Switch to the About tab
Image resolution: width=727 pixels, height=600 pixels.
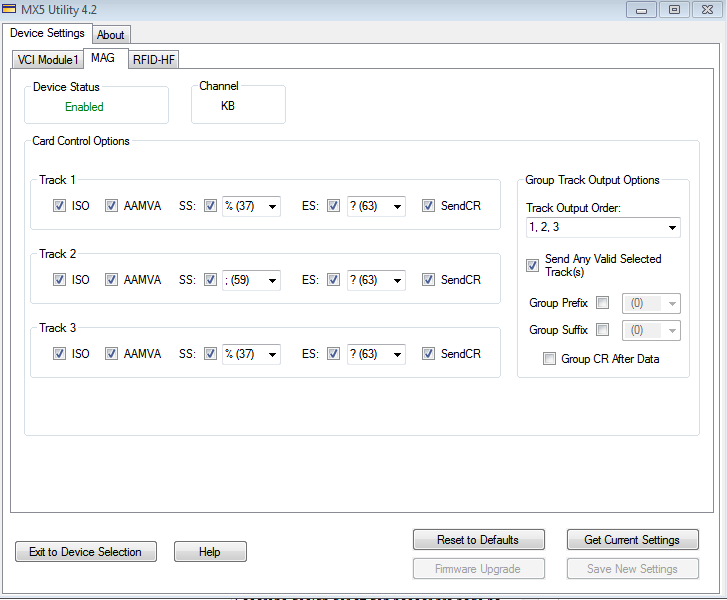[111, 35]
